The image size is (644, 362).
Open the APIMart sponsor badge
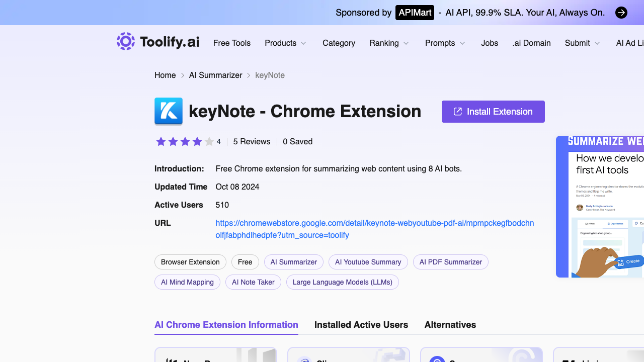pyautogui.click(x=415, y=13)
